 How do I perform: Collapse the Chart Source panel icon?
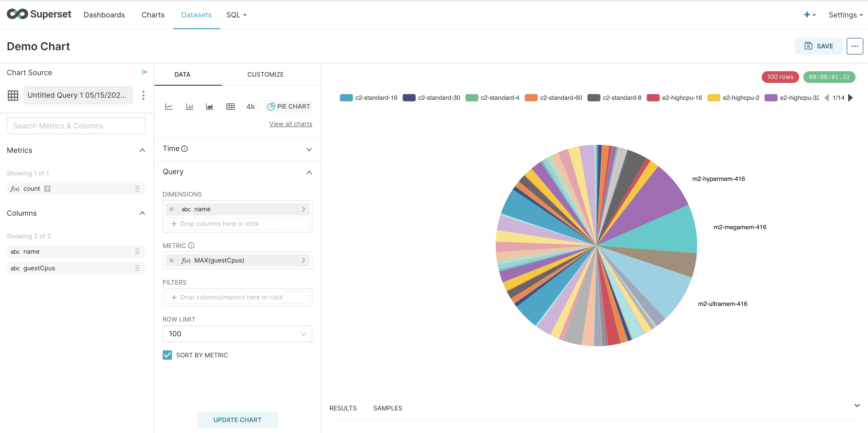click(145, 72)
